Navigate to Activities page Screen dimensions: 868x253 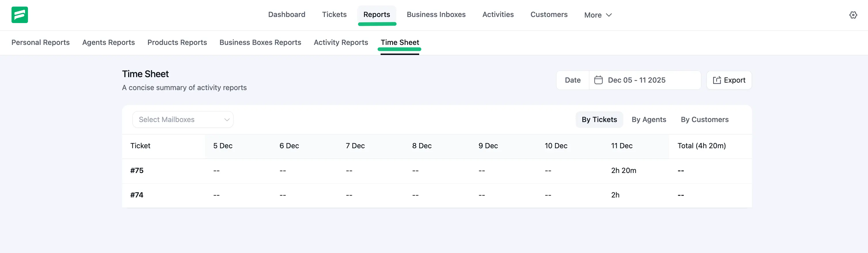tap(498, 14)
